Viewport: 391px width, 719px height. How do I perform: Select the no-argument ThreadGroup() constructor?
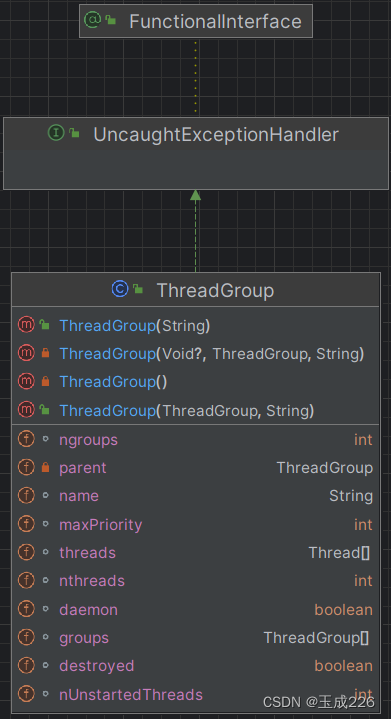tap(196, 382)
